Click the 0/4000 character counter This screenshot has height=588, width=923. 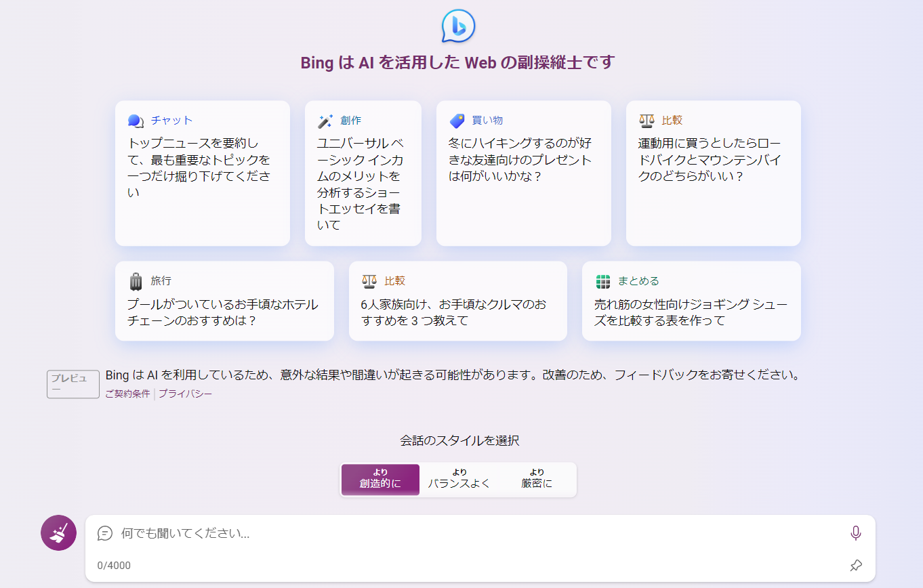tap(114, 566)
